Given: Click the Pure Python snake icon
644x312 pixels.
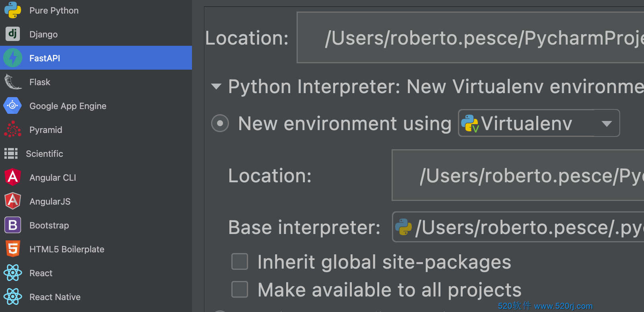Looking at the screenshot, I should (x=13, y=10).
